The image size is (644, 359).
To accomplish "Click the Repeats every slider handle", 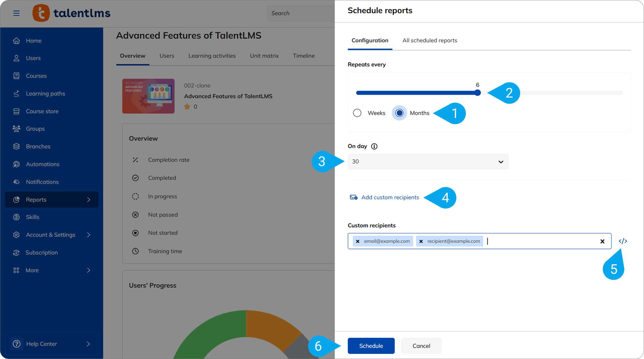I will (x=478, y=93).
